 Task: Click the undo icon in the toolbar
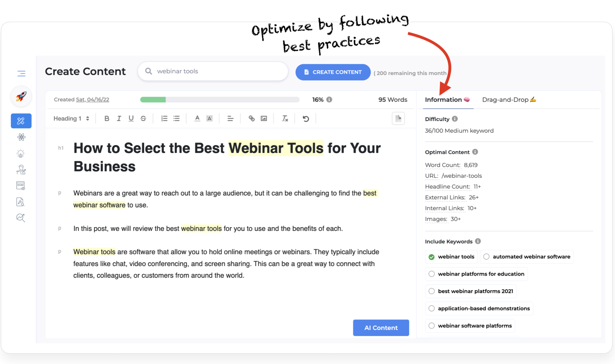(x=306, y=119)
